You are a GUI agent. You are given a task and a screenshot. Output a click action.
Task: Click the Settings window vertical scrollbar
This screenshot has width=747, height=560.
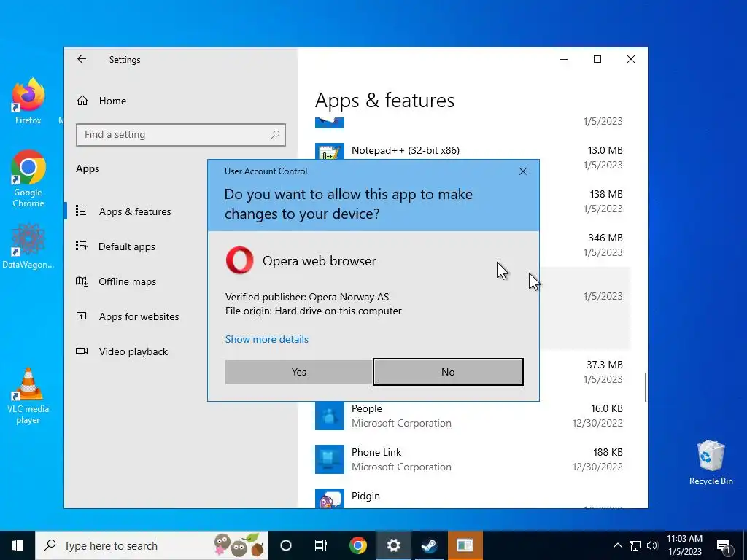[x=646, y=386]
